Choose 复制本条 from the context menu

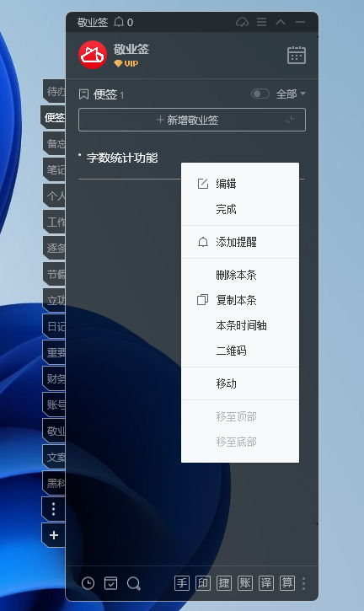[x=240, y=300]
